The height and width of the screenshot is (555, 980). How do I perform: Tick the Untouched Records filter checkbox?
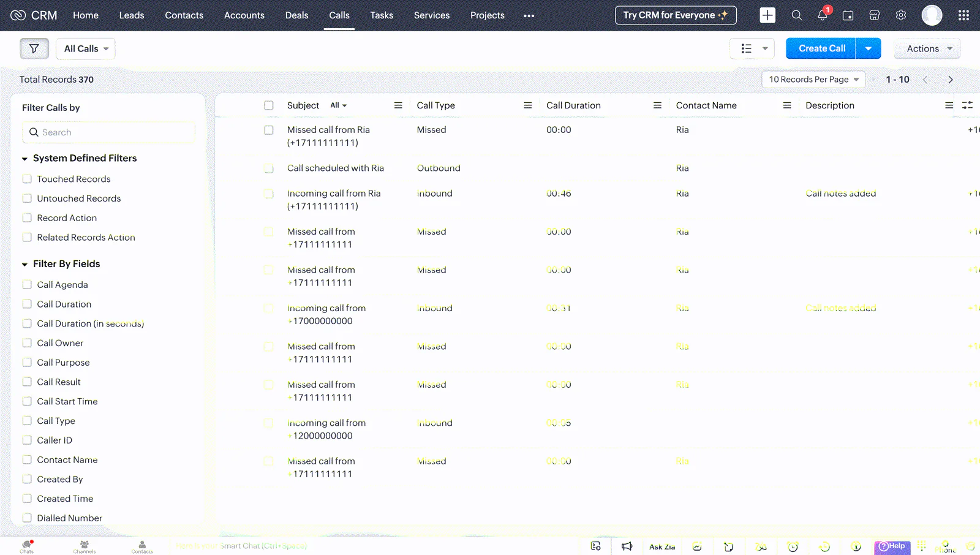pos(27,198)
